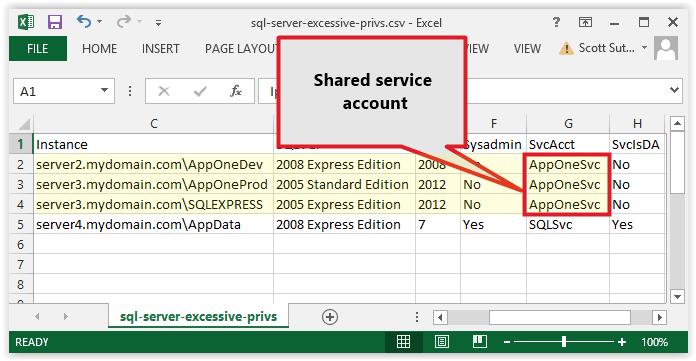Zoom in with plus button
The height and width of the screenshot is (361, 696).
pyautogui.click(x=622, y=342)
